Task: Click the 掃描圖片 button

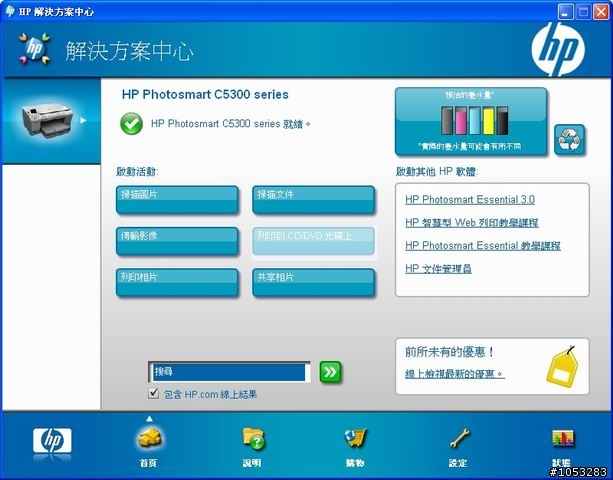Action: click(177, 200)
